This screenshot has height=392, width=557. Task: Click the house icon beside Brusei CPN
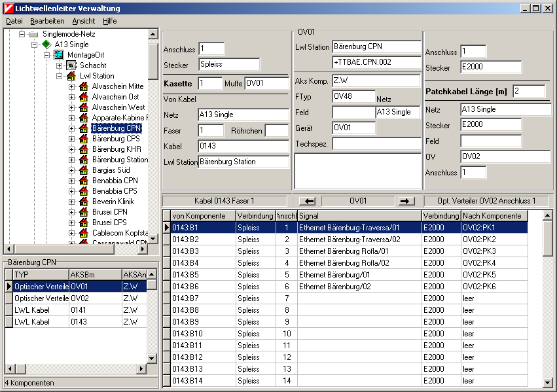point(84,212)
